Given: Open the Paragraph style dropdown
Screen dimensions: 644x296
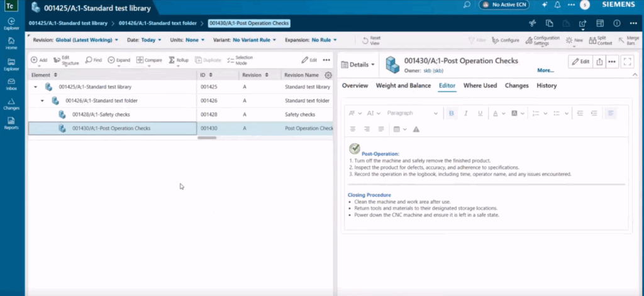Looking at the screenshot, I should click(412, 113).
